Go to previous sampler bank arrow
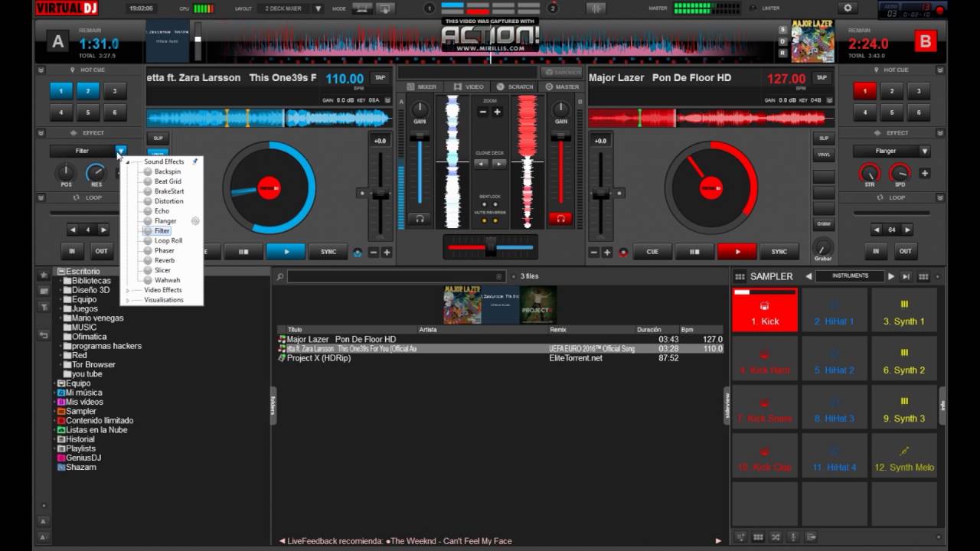 tap(808, 276)
